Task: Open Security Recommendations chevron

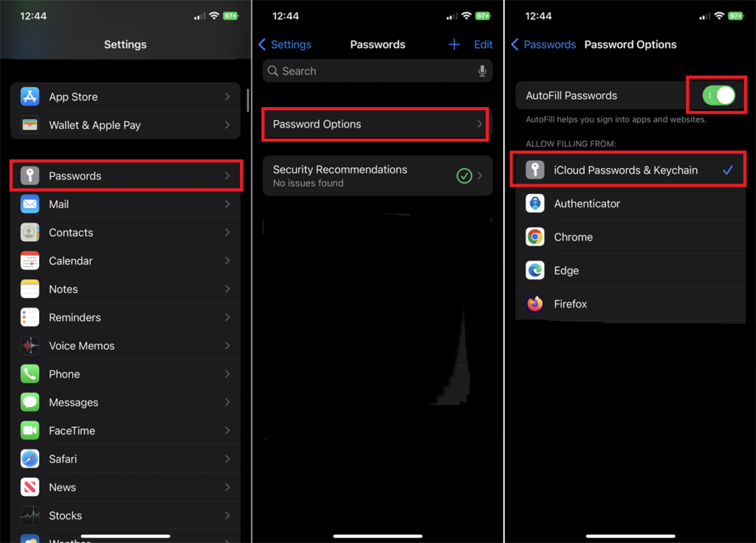Action: (x=480, y=176)
